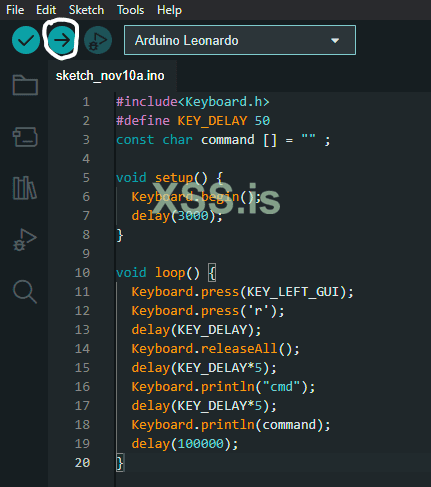This screenshot has width=431, height=487.
Task: Click the Keyboard.begin() line
Action: pyautogui.click(x=196, y=197)
